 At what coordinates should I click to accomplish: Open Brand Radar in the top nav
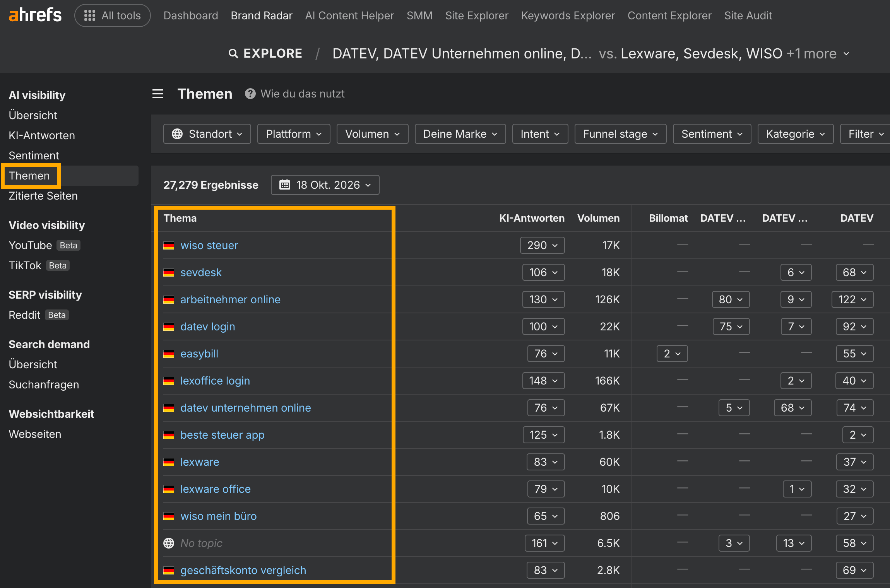[x=262, y=15]
